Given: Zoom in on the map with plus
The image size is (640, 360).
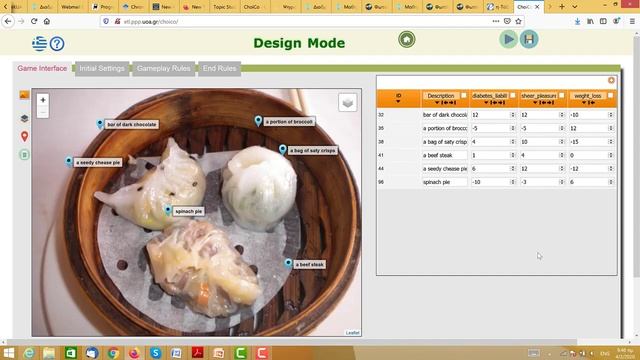Looking at the screenshot, I should coord(43,100).
